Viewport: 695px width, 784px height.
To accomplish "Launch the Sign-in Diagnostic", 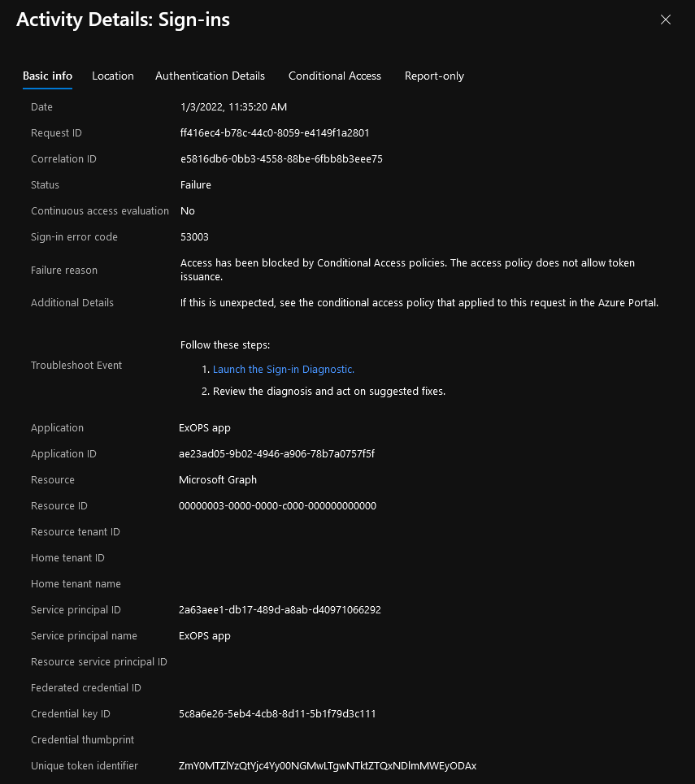I will pos(283,368).
